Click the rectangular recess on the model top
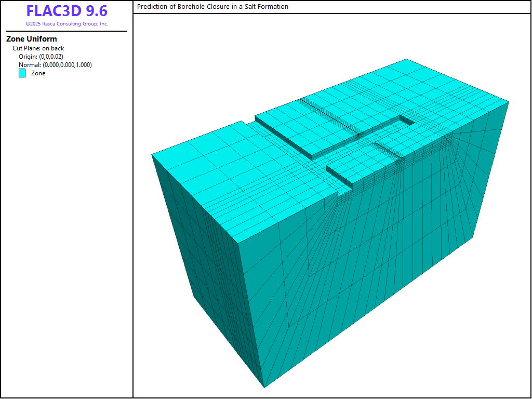This screenshot has height=399, width=532. (406, 121)
